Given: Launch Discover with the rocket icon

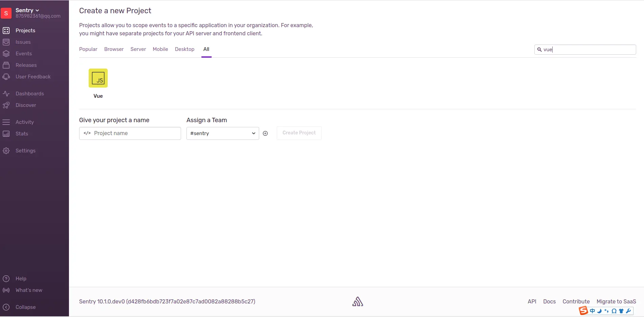Looking at the screenshot, I should (6, 105).
